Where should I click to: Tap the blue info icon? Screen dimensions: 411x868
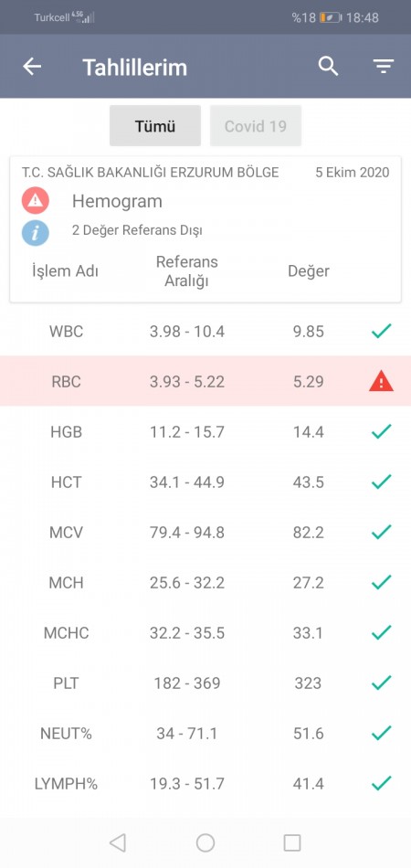click(36, 232)
